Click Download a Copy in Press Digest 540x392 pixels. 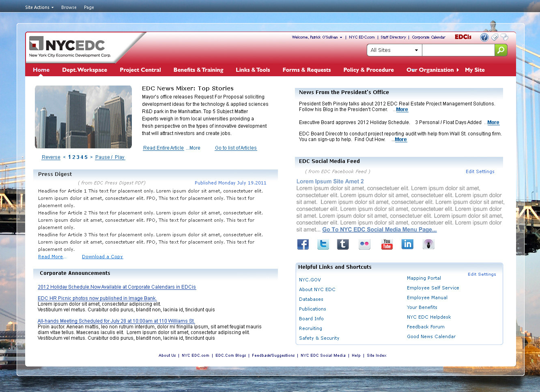point(102,257)
